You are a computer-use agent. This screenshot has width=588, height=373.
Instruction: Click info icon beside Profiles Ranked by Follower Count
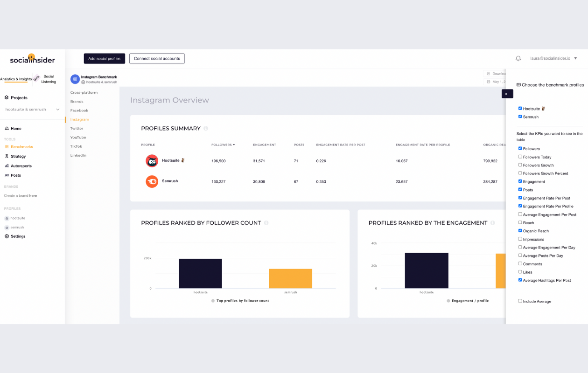click(266, 223)
